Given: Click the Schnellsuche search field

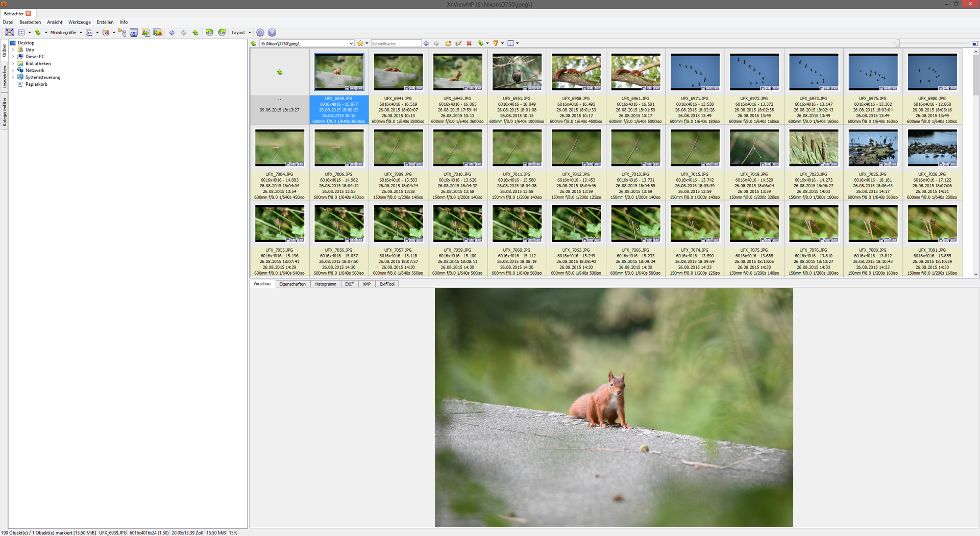Looking at the screenshot, I should [396, 43].
